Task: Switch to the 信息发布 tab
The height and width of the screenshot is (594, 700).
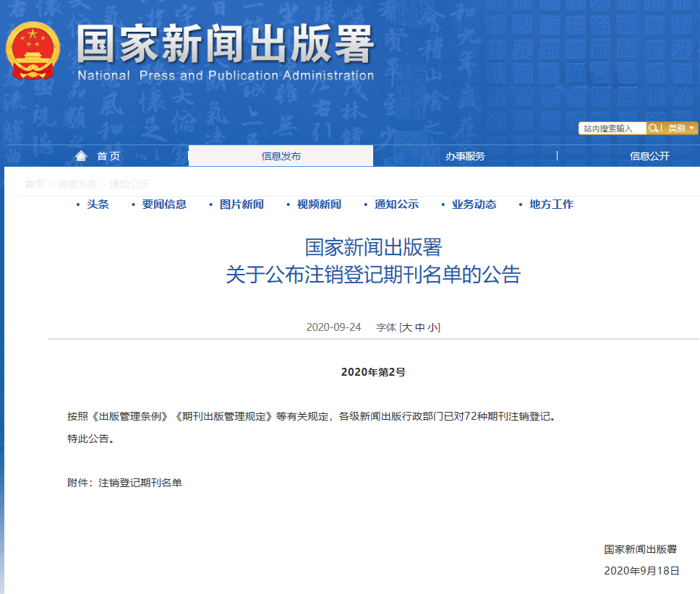Action: [280, 155]
